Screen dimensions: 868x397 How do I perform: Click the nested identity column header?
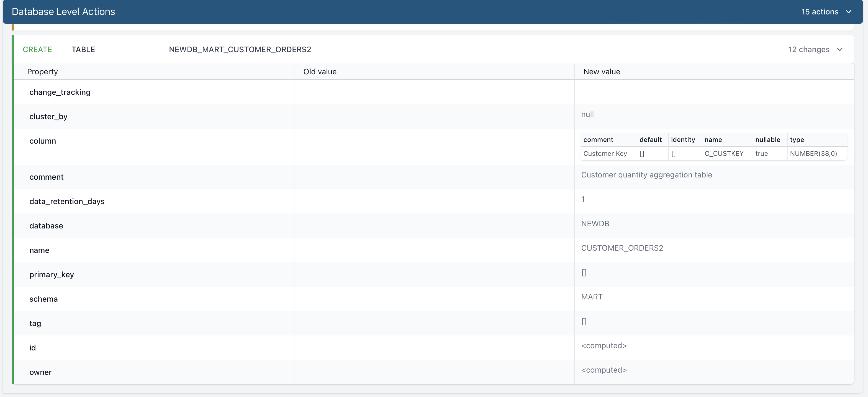[x=683, y=140]
